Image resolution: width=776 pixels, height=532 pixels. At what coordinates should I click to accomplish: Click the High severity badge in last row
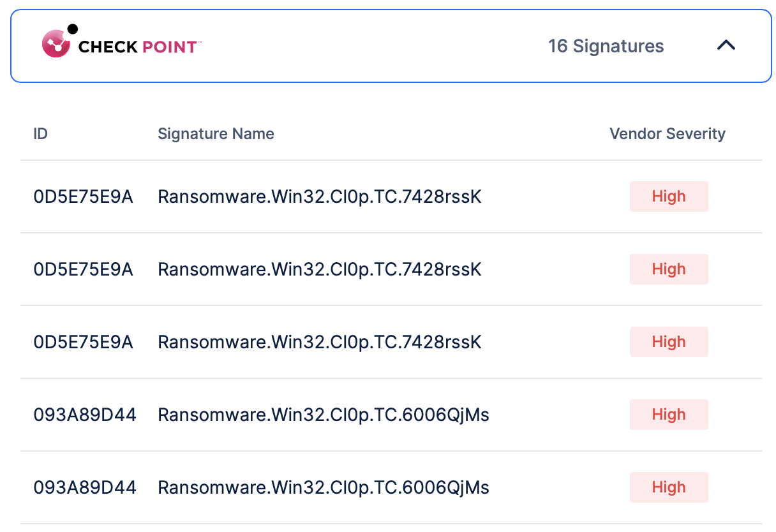(x=668, y=487)
